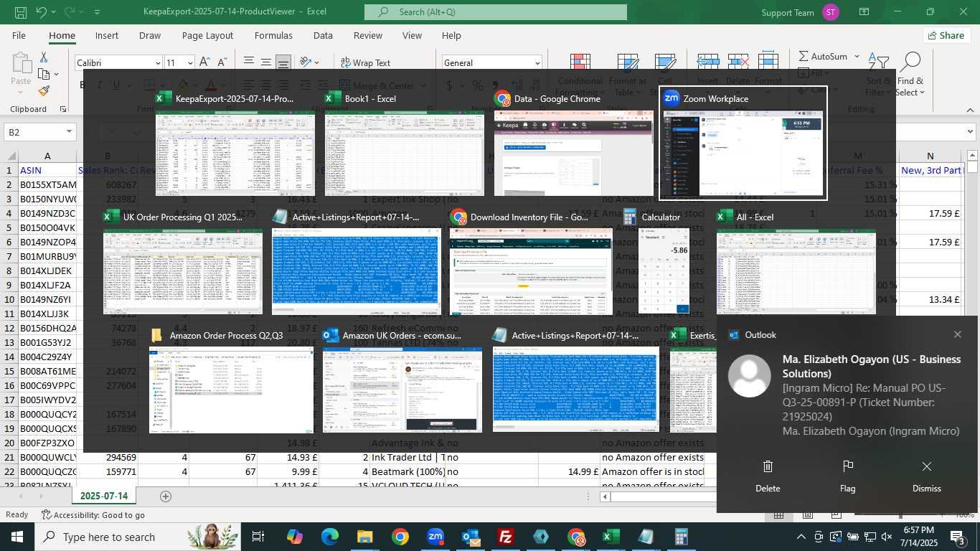Click the Find & Select magnifier icon

(x=911, y=62)
